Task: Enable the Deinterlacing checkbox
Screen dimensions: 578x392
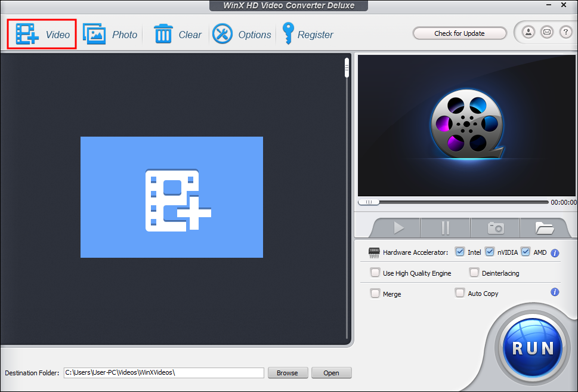Action: (x=474, y=273)
